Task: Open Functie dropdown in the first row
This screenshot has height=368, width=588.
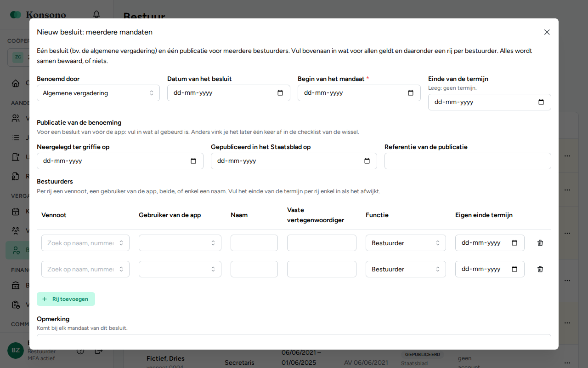Action: click(406, 243)
